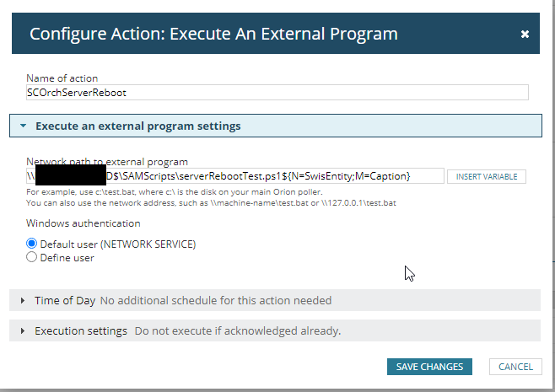Expand the Time of Day section title

point(64,300)
